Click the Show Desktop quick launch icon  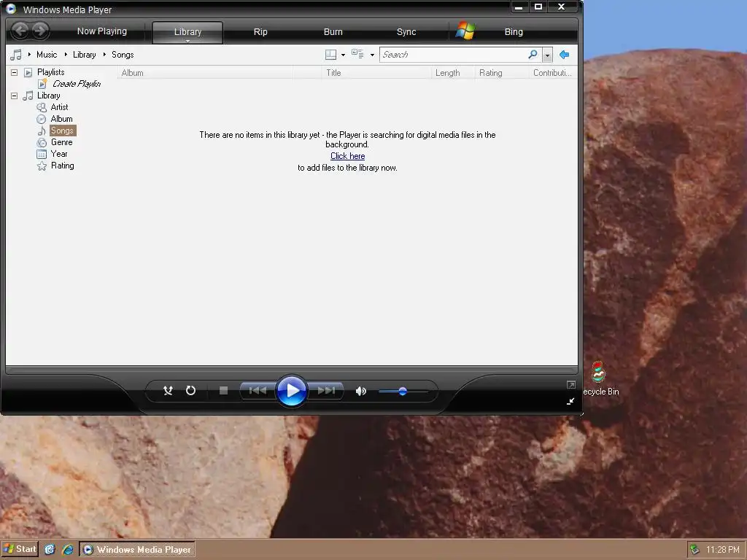(50, 550)
